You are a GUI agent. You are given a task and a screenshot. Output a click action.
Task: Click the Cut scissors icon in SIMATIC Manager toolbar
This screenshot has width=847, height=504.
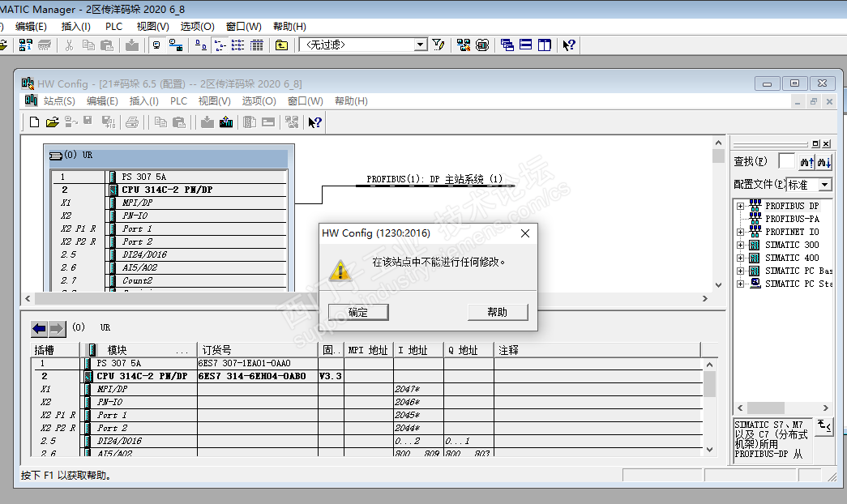[x=69, y=45]
